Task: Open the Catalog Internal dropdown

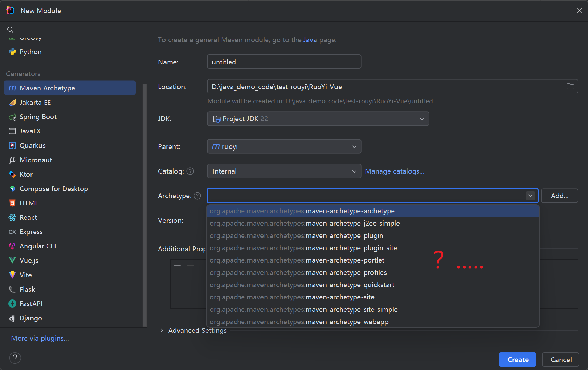Action: click(284, 171)
